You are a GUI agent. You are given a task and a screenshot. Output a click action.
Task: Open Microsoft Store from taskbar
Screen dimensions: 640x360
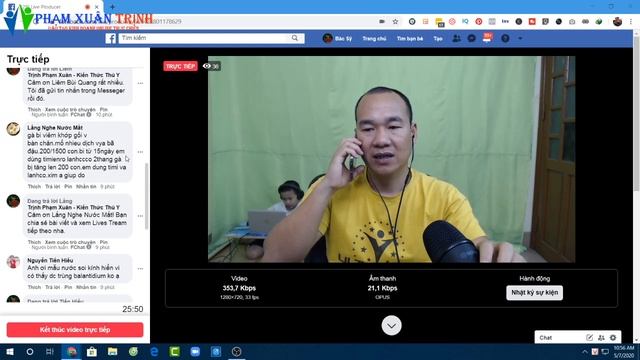click(x=92, y=351)
